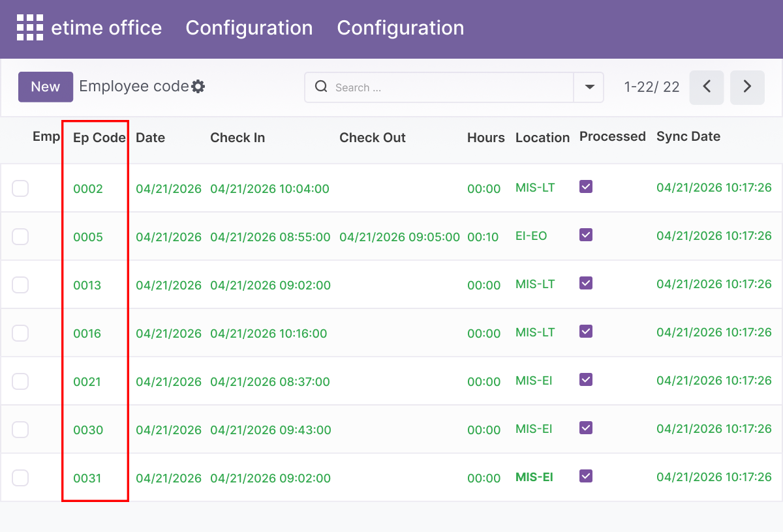Sort by the Sync Date column header
This screenshot has height=532, width=783.
click(688, 136)
